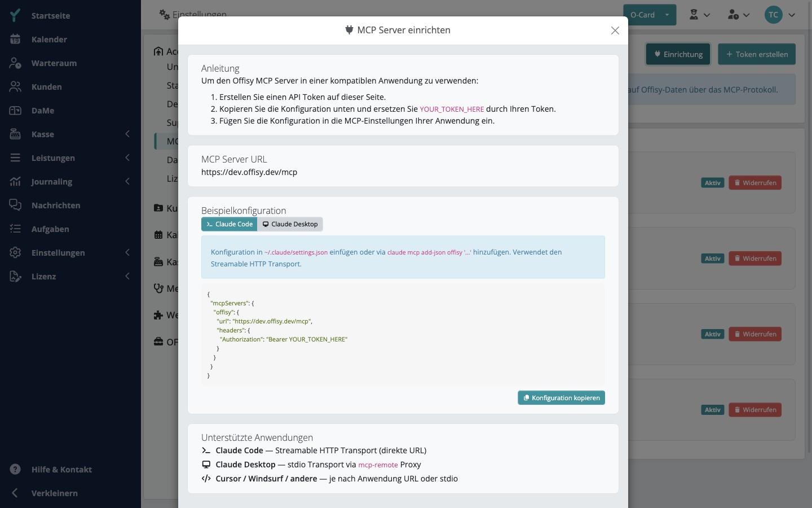Viewport: 812px width, 508px height.
Task: Click the Hilfe & Kontakt question icon
Action: tap(15, 470)
